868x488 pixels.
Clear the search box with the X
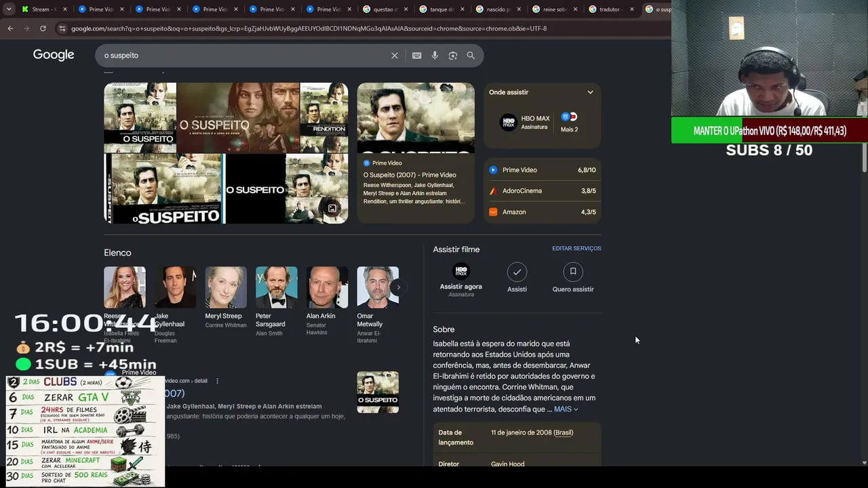click(395, 56)
